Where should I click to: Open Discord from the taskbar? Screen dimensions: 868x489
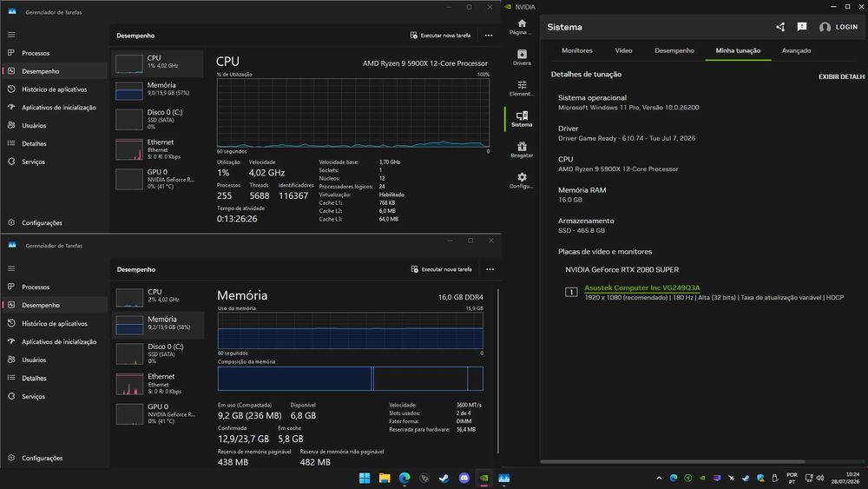pyautogui.click(x=464, y=478)
